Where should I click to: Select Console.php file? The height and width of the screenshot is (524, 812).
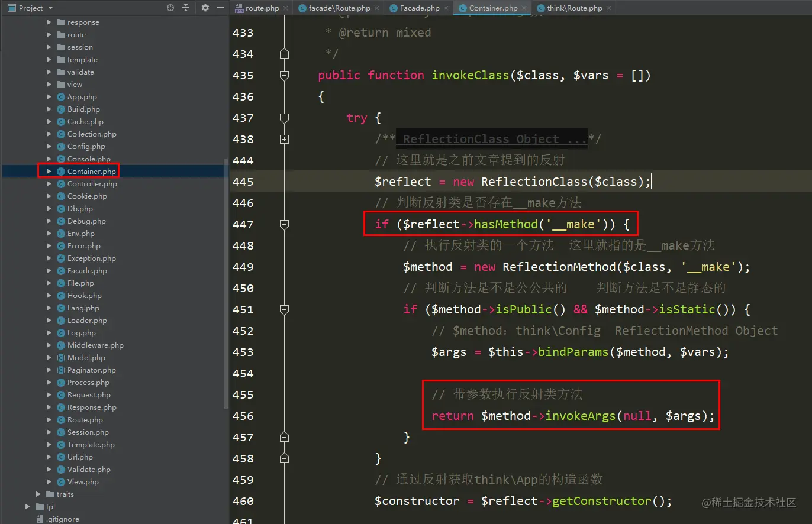pyautogui.click(x=89, y=159)
